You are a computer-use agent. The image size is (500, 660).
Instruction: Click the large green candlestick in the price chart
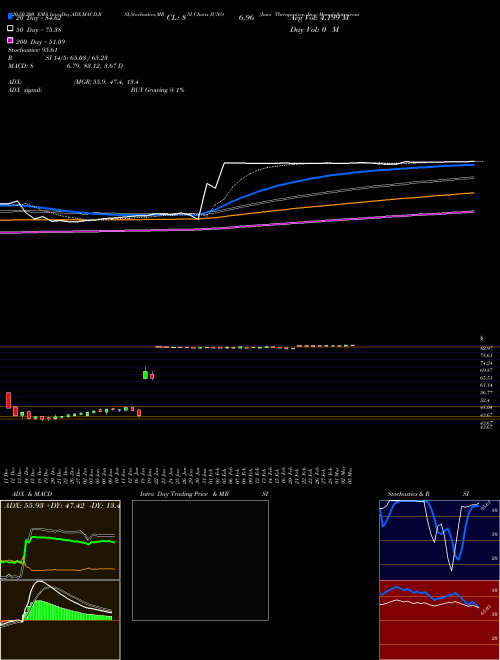tap(146, 375)
